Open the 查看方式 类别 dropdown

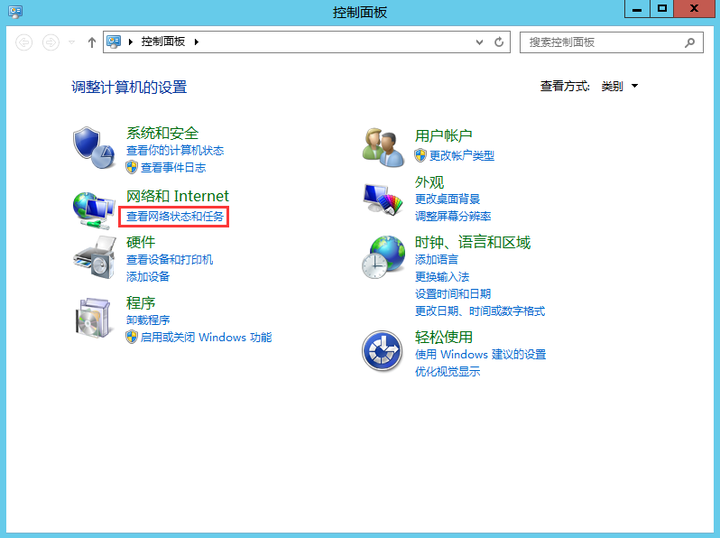click(620, 86)
